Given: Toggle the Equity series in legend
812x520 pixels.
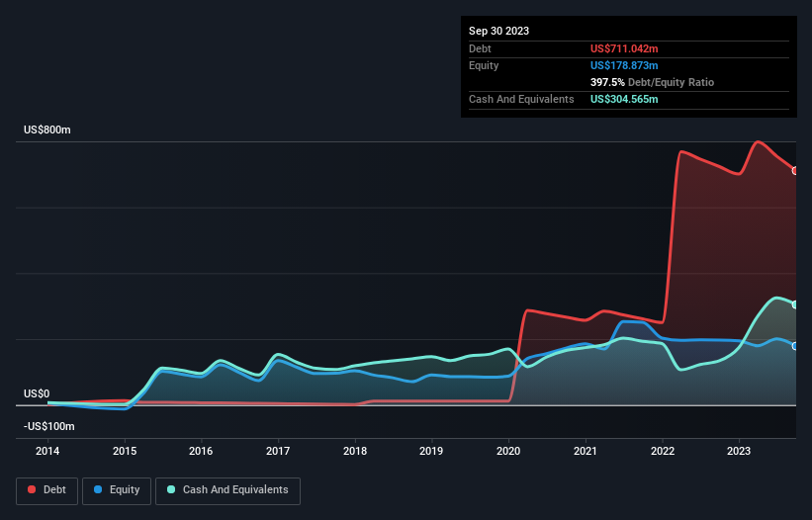Looking at the screenshot, I should pyautogui.click(x=117, y=489).
